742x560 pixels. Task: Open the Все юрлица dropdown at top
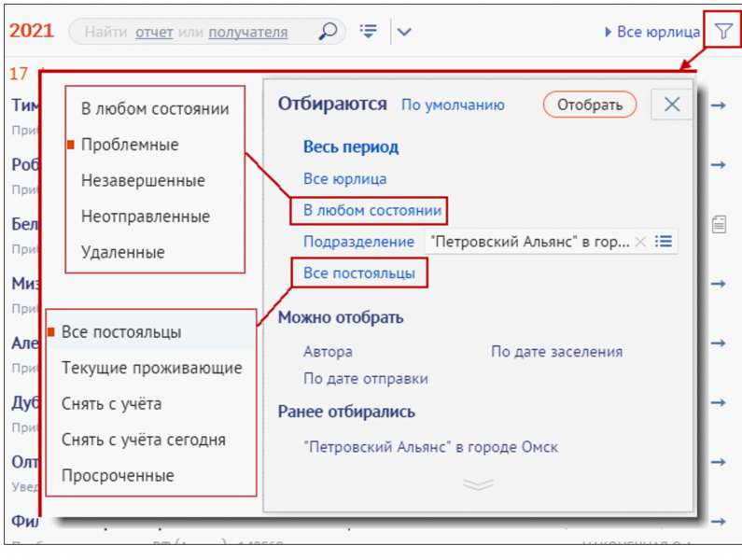coord(652,32)
